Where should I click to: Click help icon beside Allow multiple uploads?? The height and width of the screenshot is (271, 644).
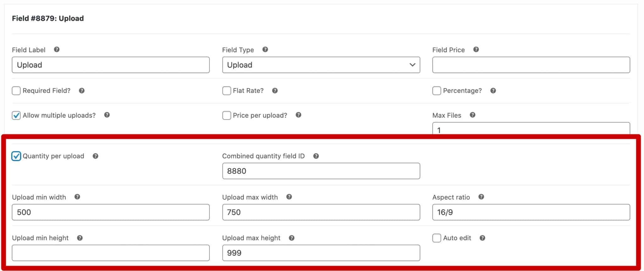107,115
